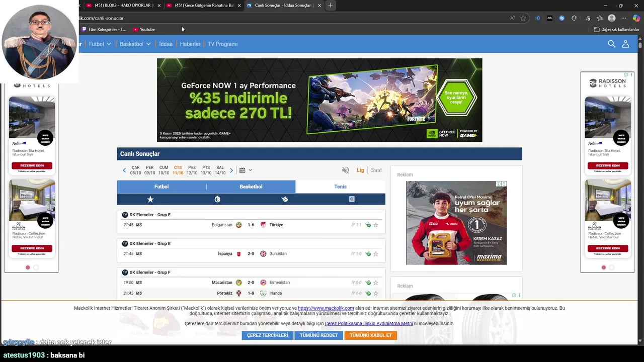The width and height of the screenshot is (644, 362).
Task: Select date ÇAR 08/10
Action: 136,170
